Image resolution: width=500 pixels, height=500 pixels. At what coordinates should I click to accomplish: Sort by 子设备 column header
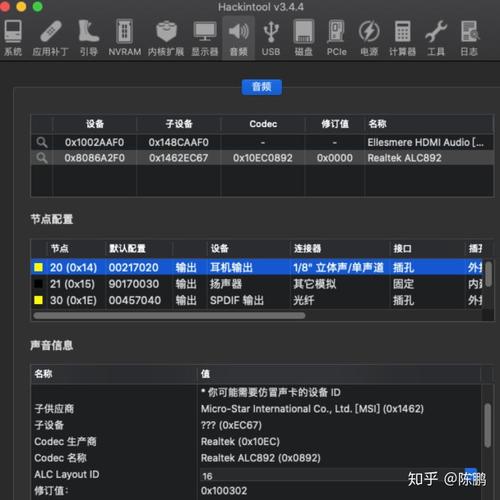pos(179,124)
